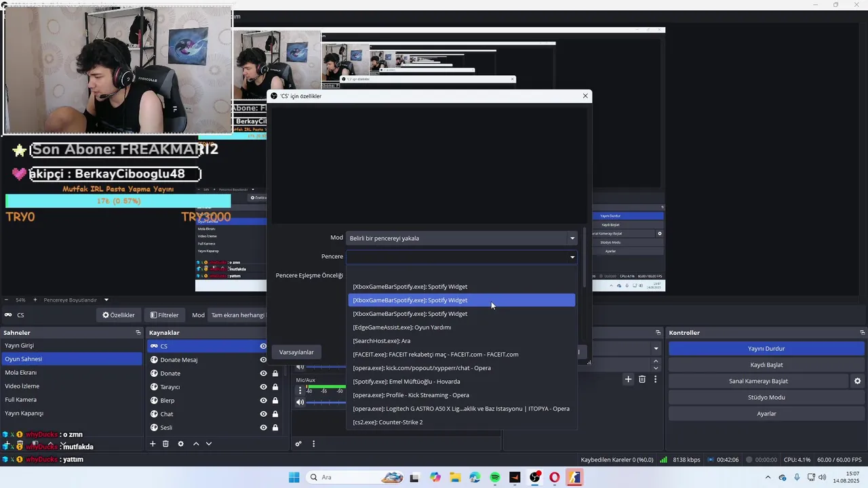Mute the Mic/Aux speaker icon
The height and width of the screenshot is (488, 868).
[x=300, y=402]
